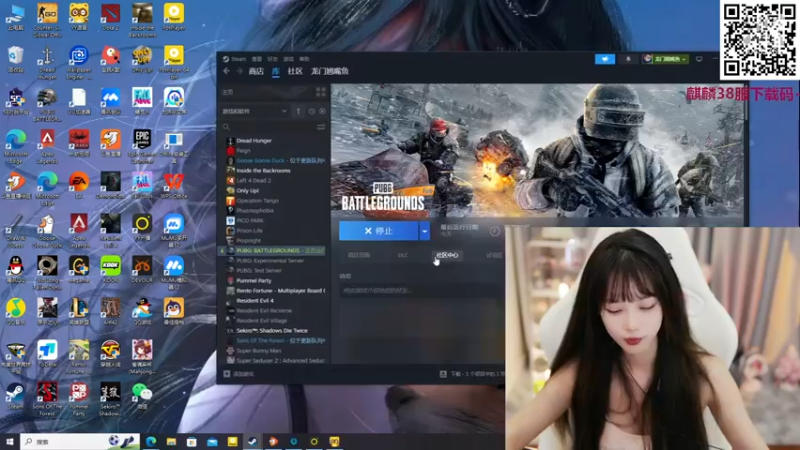
Task: Click blue 停止 button for PUBG
Action: tap(379, 231)
